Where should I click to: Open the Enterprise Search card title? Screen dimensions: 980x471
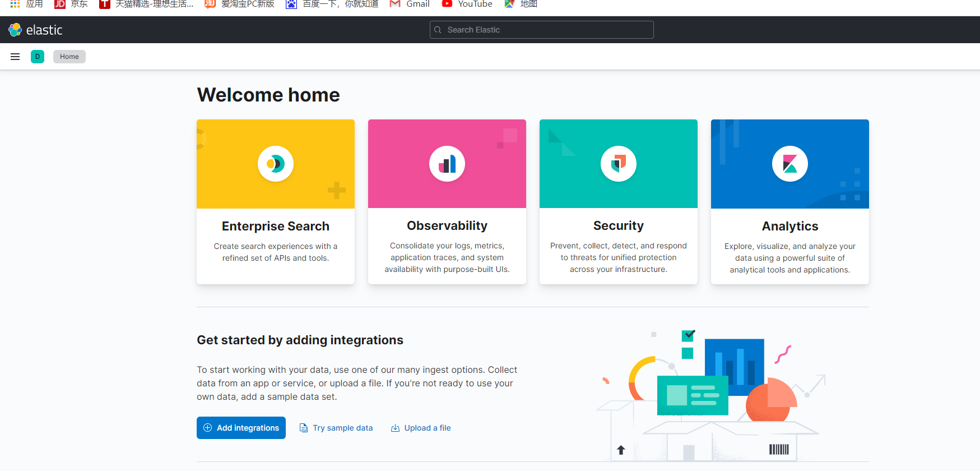click(x=276, y=226)
